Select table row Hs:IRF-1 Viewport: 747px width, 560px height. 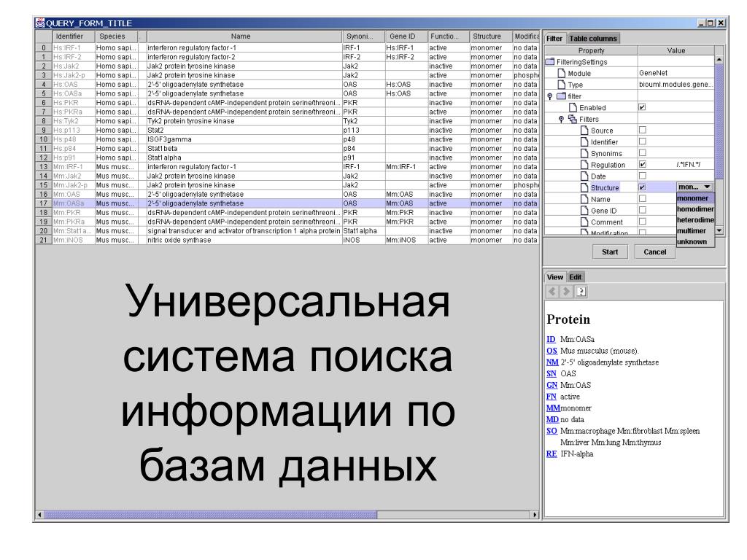[287, 47]
